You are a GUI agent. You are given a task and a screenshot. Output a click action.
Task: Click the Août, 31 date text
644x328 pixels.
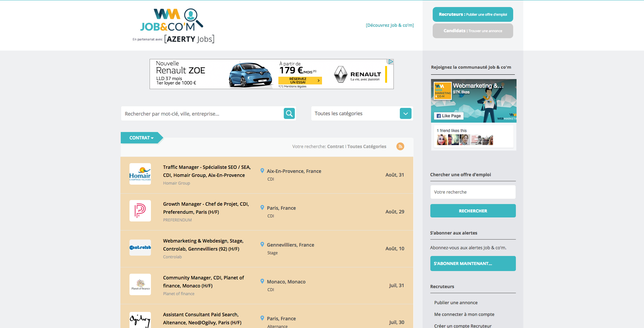coord(395,175)
